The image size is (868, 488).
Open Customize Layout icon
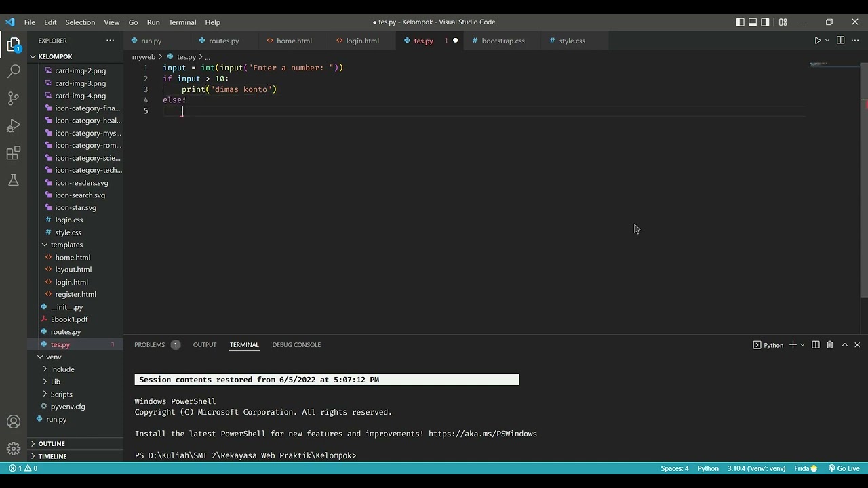click(x=783, y=22)
